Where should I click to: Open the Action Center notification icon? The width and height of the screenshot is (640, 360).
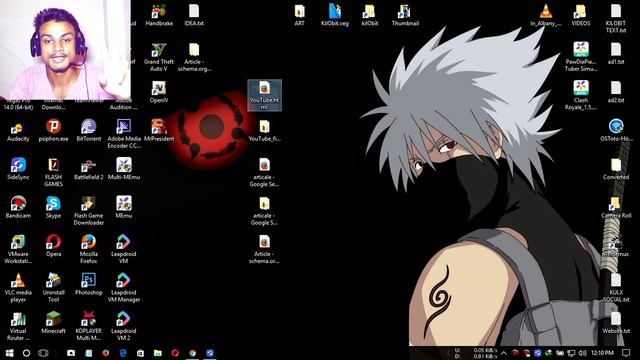(x=626, y=353)
